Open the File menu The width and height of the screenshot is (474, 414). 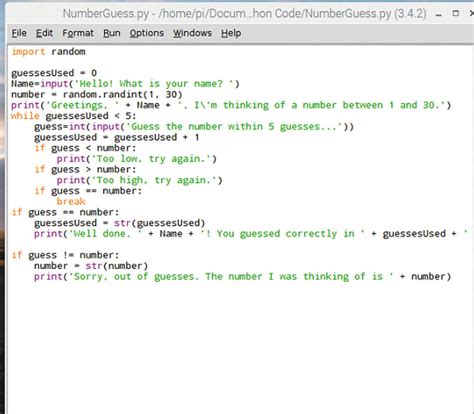point(19,33)
